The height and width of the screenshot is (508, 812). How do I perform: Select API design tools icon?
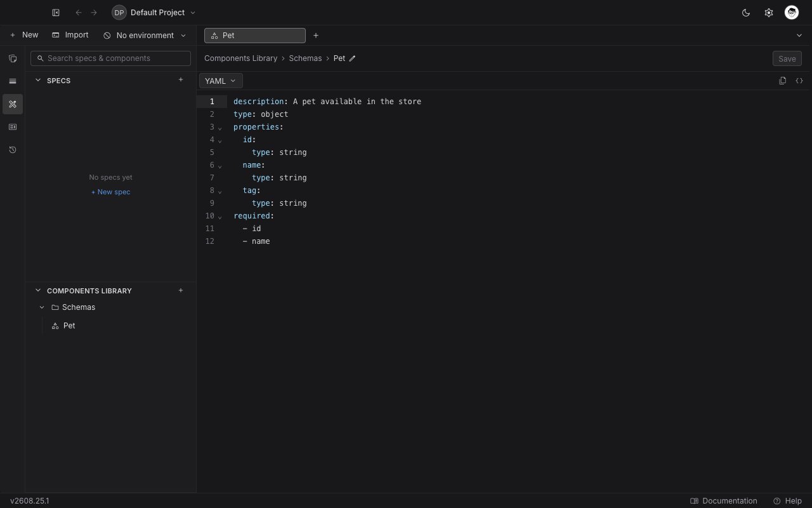pyautogui.click(x=13, y=104)
